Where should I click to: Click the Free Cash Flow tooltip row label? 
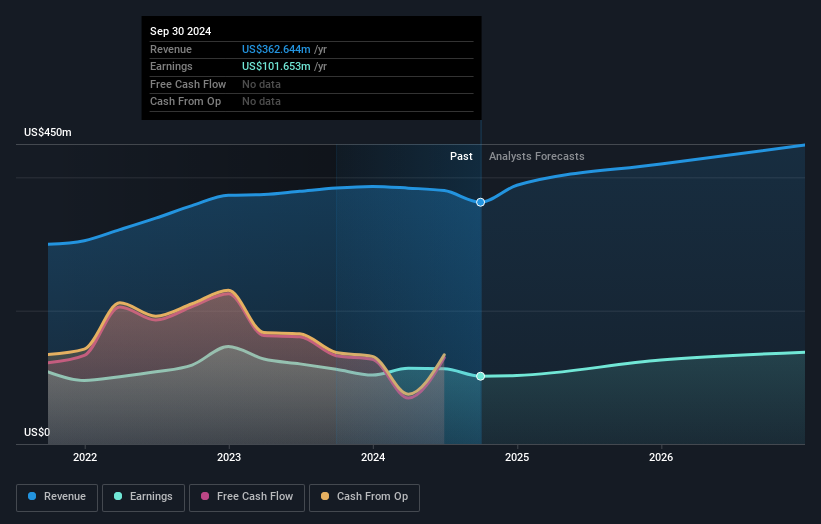[188, 84]
